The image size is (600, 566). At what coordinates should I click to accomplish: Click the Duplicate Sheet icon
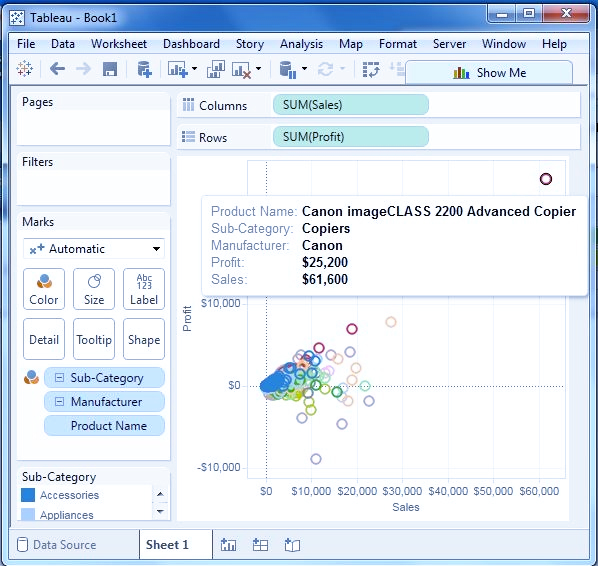pyautogui.click(x=216, y=69)
